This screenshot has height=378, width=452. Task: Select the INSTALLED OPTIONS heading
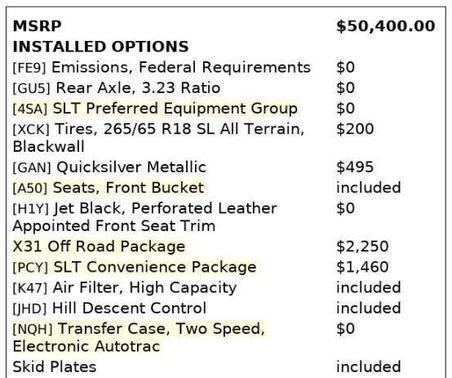click(x=101, y=47)
